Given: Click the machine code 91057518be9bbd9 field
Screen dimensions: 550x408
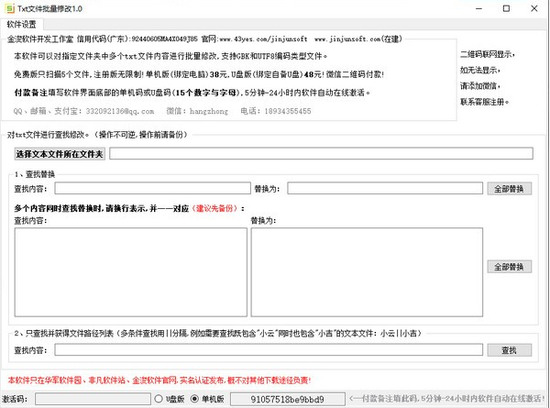Looking at the screenshot, I should [x=288, y=399].
